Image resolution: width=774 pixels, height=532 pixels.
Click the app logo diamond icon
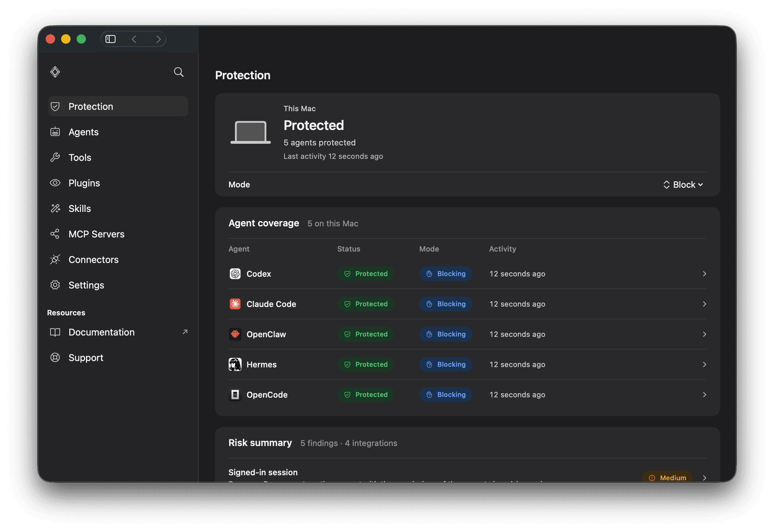(55, 72)
